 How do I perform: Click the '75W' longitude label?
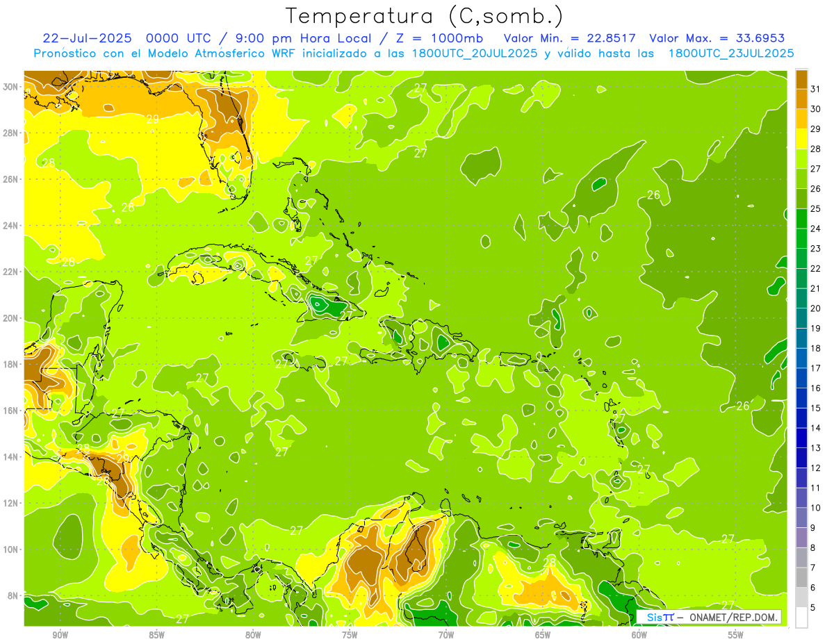coord(350,635)
